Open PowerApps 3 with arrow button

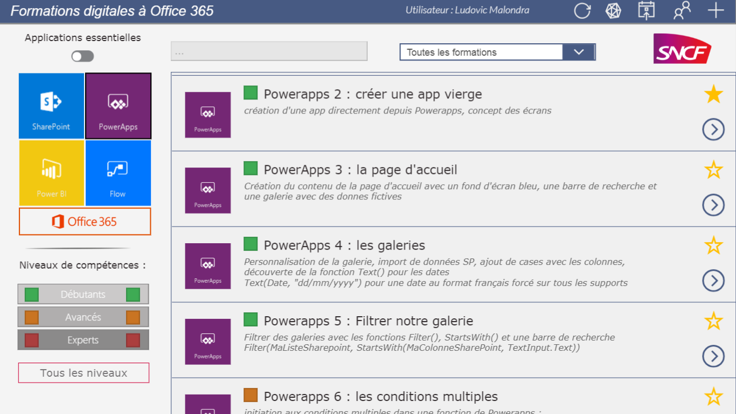(x=713, y=205)
